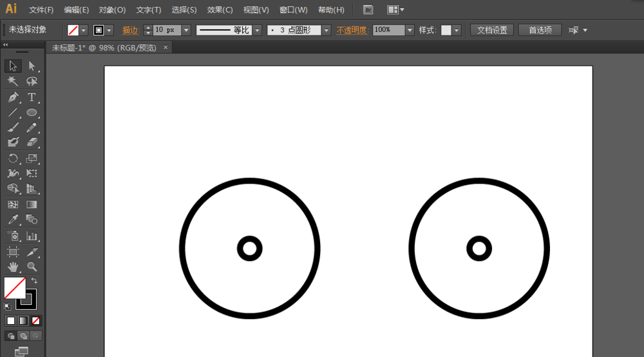Screen dimensions: 644x357
Task: Expand the 3 点圆形 brush dropdown
Action: pyautogui.click(x=326, y=30)
